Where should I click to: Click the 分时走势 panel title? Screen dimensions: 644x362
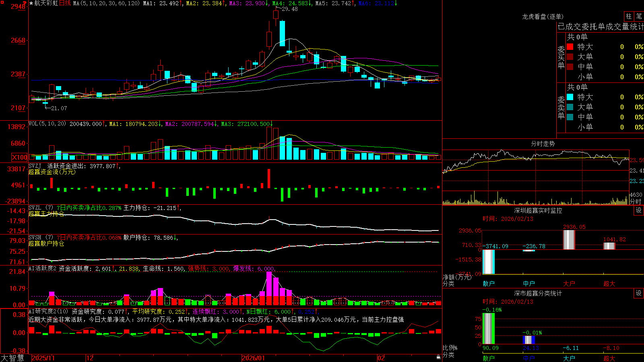coord(543,144)
